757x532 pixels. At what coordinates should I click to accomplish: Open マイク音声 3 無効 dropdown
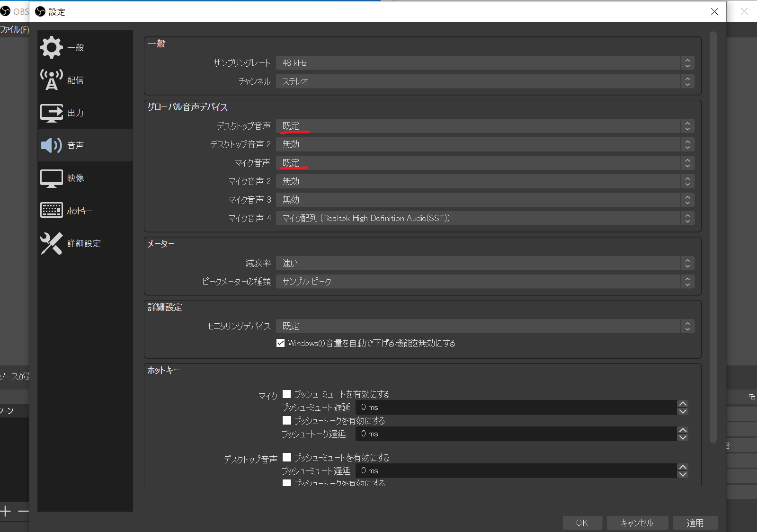pos(485,200)
